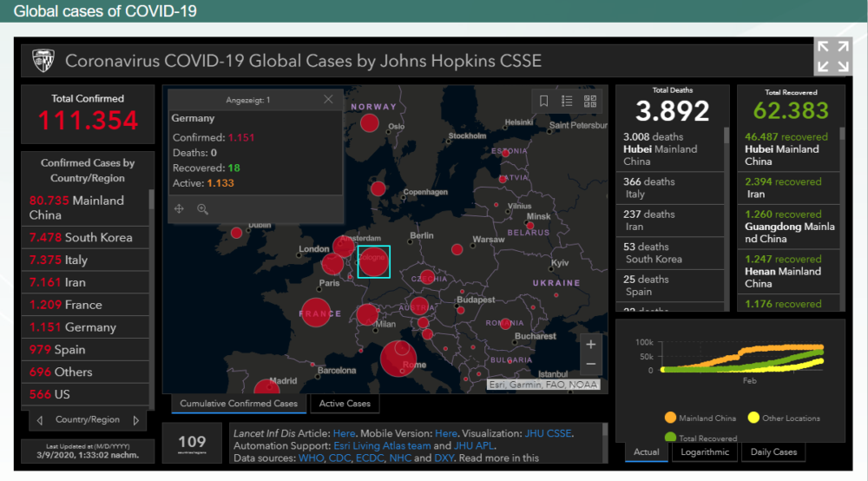Open the NHC data source link
The image size is (868, 481).
399,458
